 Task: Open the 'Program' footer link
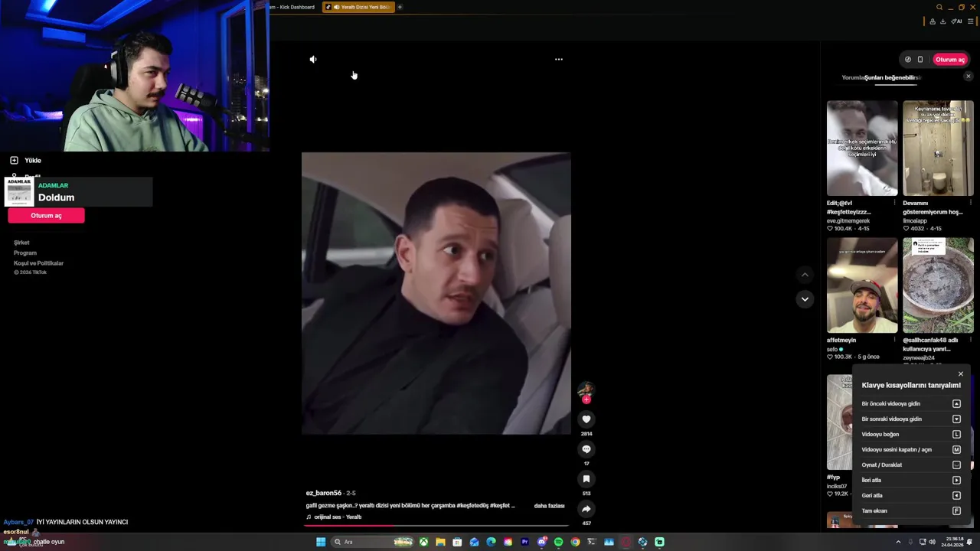click(x=25, y=253)
